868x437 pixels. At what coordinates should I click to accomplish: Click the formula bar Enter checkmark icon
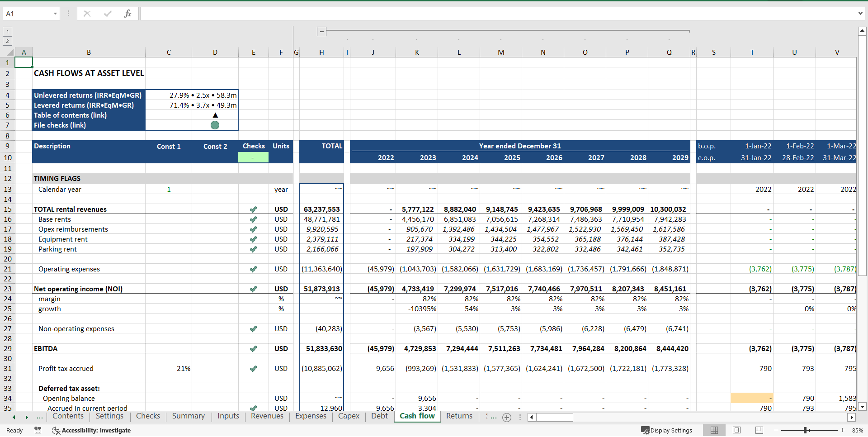tap(107, 14)
